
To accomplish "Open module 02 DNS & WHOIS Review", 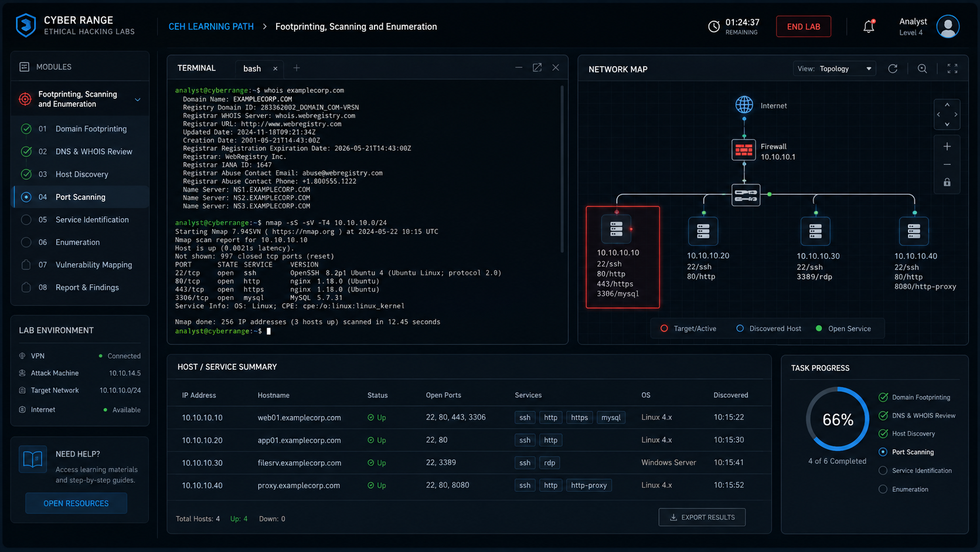I will 80,151.
